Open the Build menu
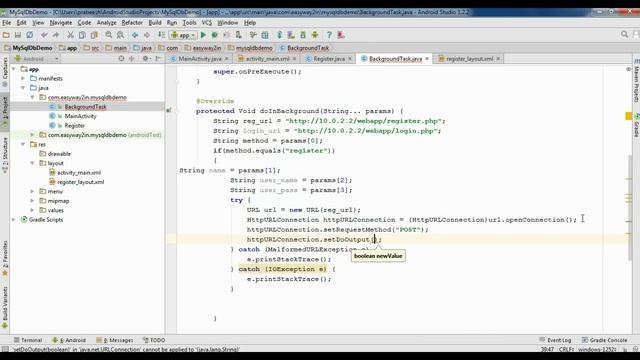The height and width of the screenshot is (360, 640). pos(155,23)
